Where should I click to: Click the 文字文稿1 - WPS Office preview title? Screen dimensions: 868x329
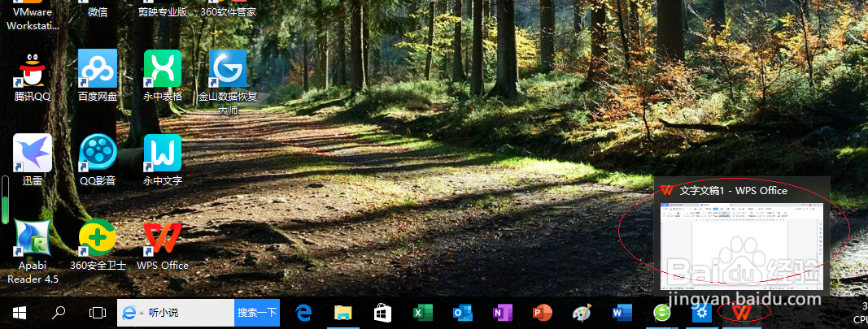[733, 190]
